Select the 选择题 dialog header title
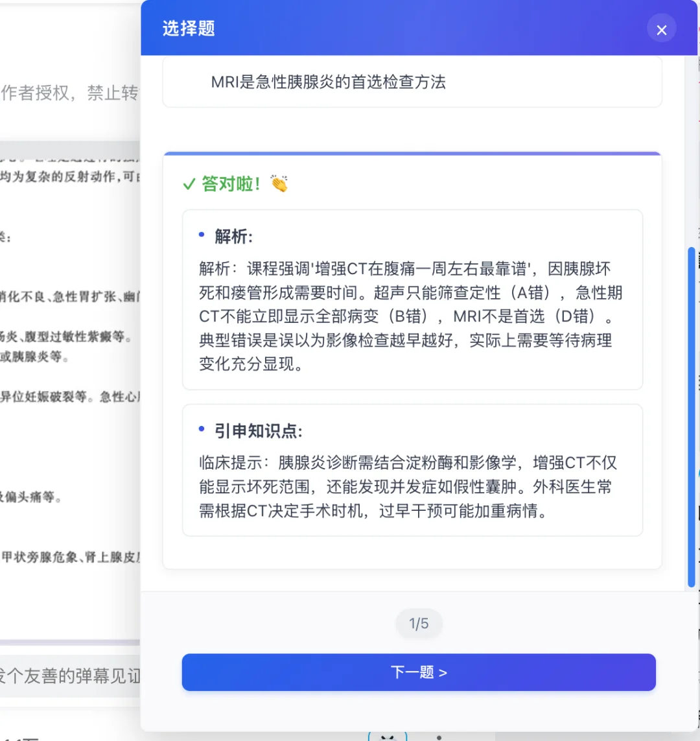This screenshot has width=700, height=741. (189, 29)
